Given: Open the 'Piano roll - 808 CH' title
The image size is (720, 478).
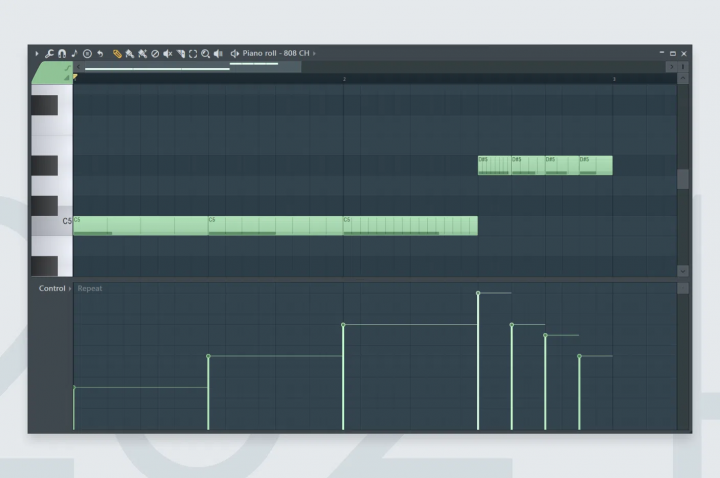Looking at the screenshot, I should pos(276,53).
